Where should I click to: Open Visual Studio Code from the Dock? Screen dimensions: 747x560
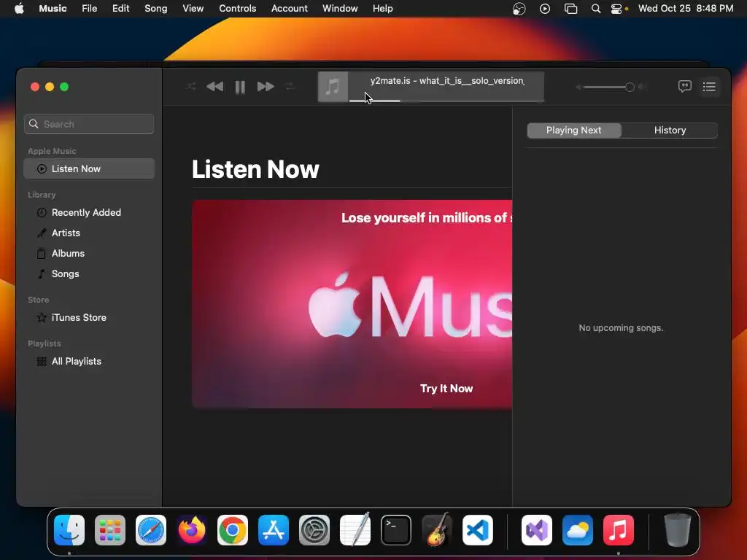tap(477, 530)
